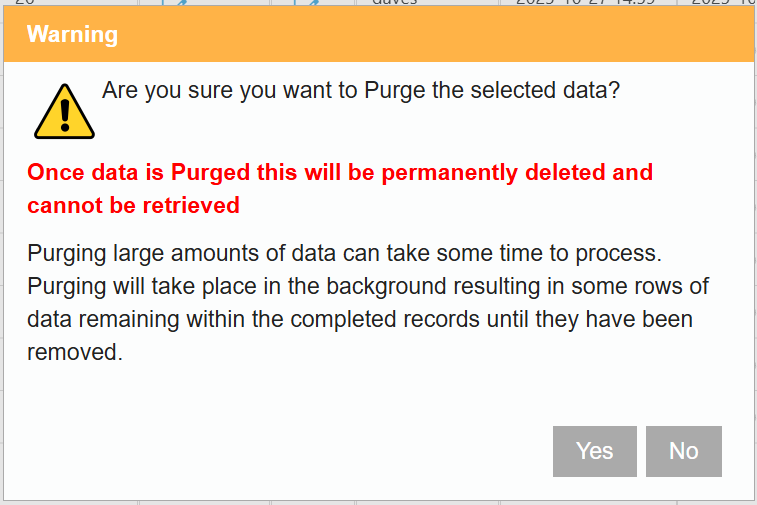
Task: Click the second blue arrow icon behind dialog
Action: (312, 4)
